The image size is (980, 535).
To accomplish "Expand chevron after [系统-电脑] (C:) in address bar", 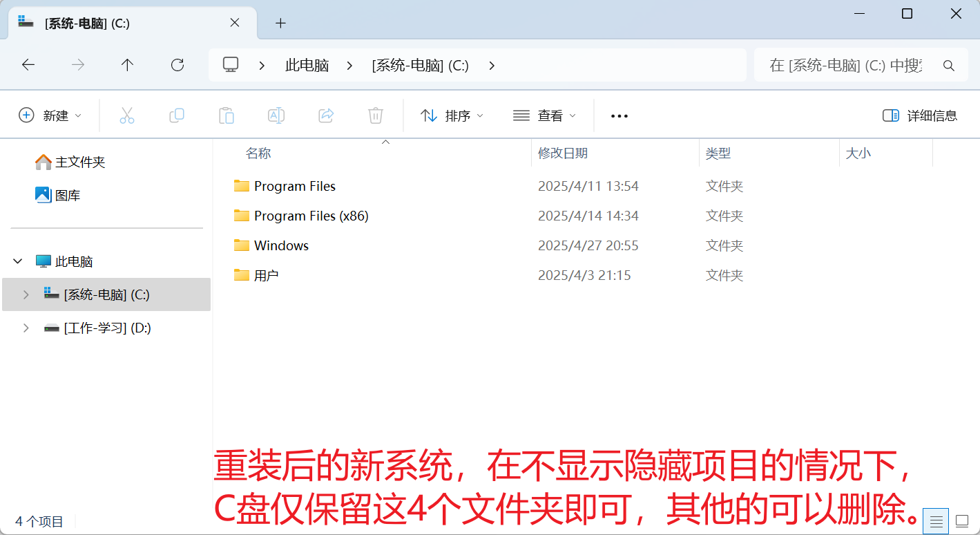I will (x=492, y=66).
